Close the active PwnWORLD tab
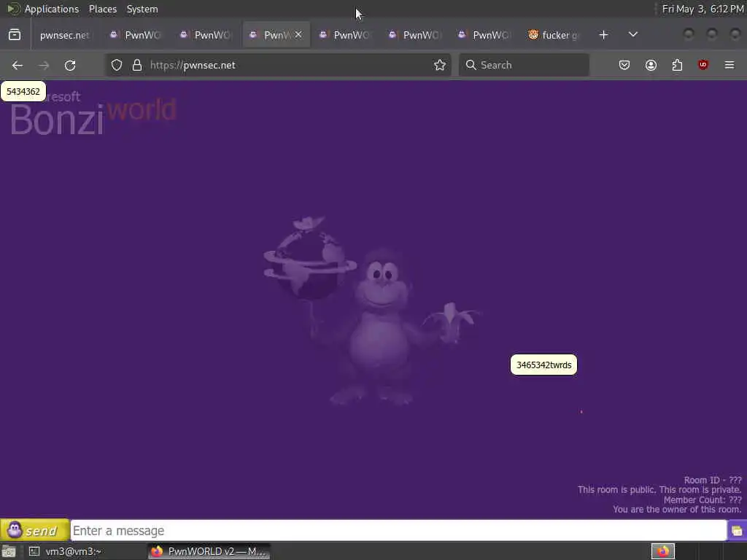 tap(298, 35)
